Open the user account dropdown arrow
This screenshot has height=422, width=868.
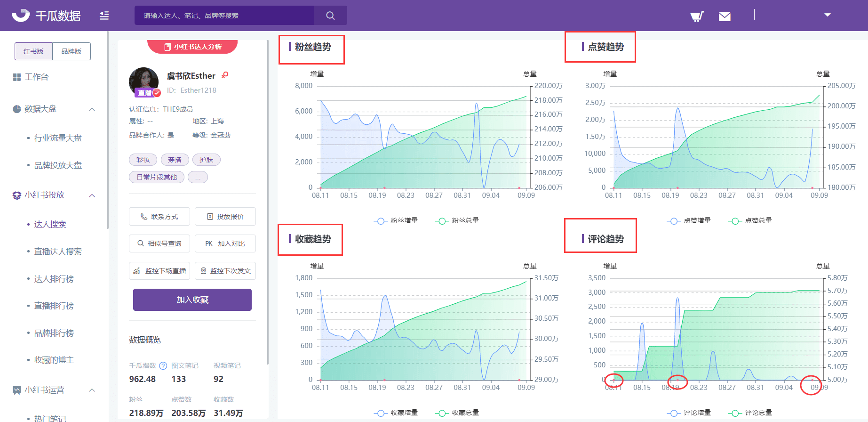pyautogui.click(x=828, y=15)
